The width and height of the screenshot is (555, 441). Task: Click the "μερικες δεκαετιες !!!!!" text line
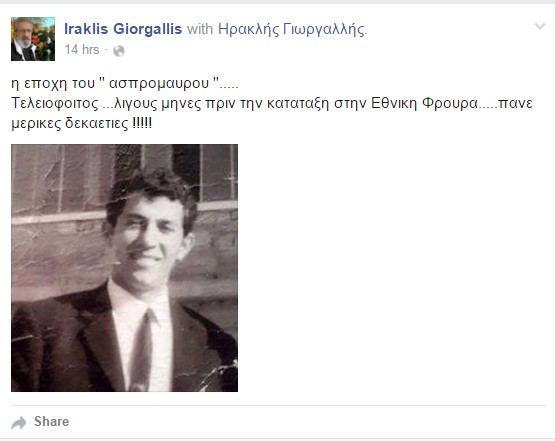point(82,124)
